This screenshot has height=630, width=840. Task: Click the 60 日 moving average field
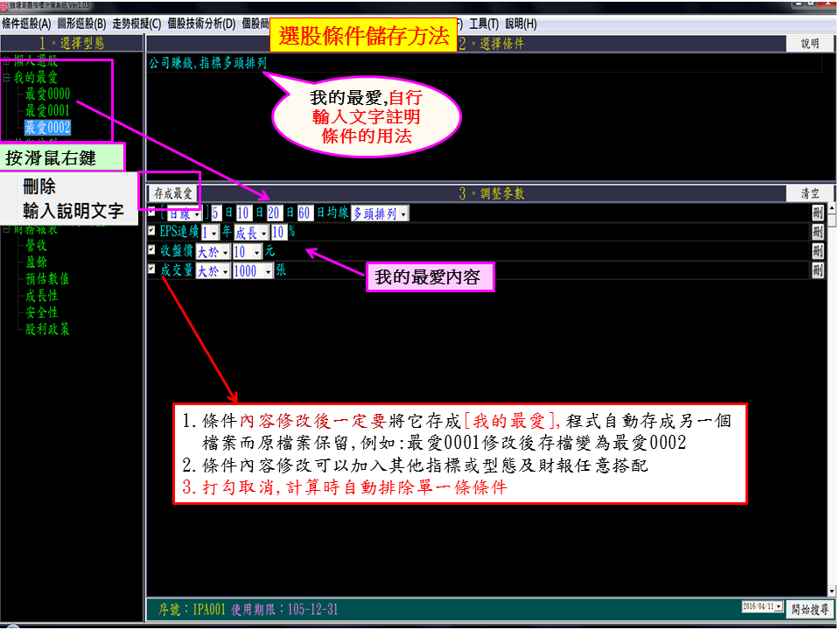coord(304,213)
